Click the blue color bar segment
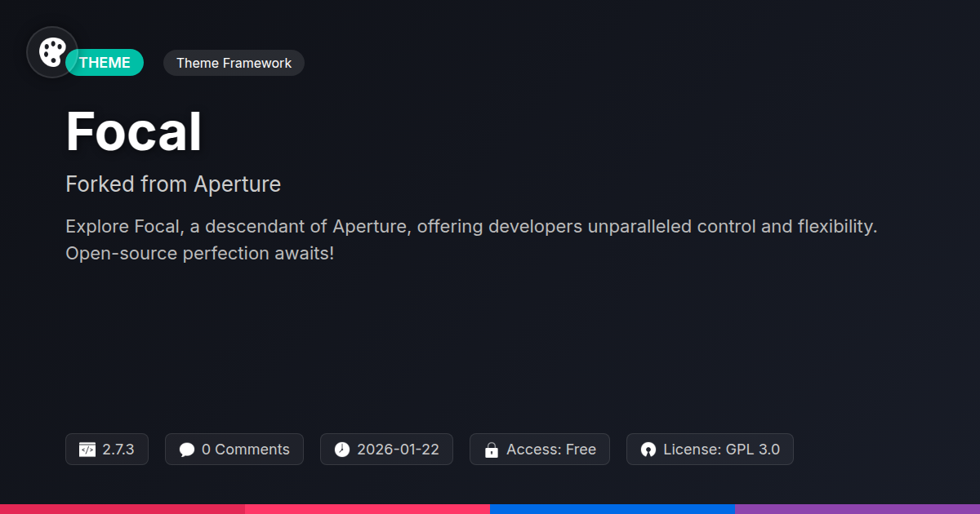 [x=612, y=508]
